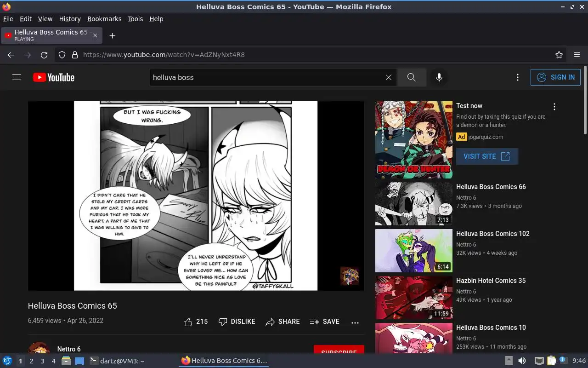Switch to workspace 4
The height and width of the screenshot is (368, 588).
tap(53, 361)
